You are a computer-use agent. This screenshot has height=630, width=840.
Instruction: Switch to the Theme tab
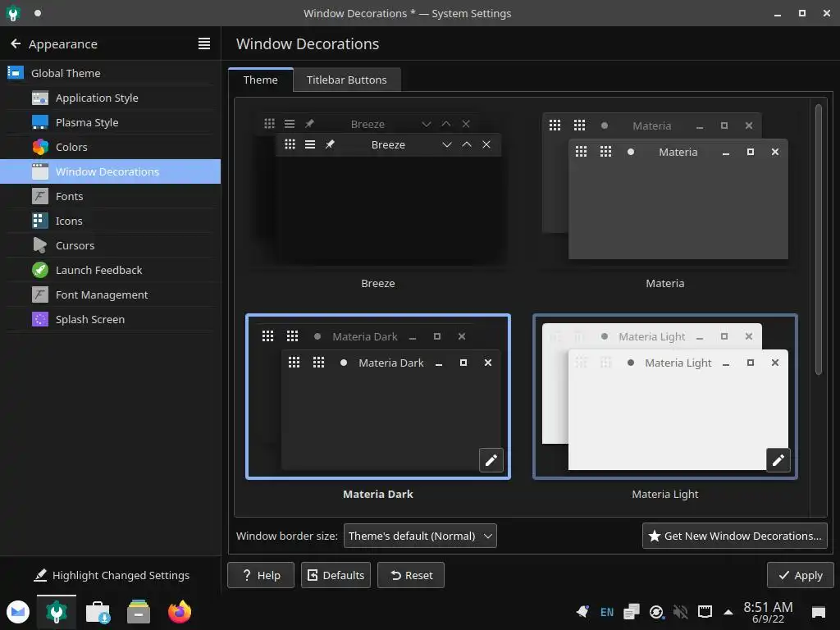pyautogui.click(x=260, y=80)
